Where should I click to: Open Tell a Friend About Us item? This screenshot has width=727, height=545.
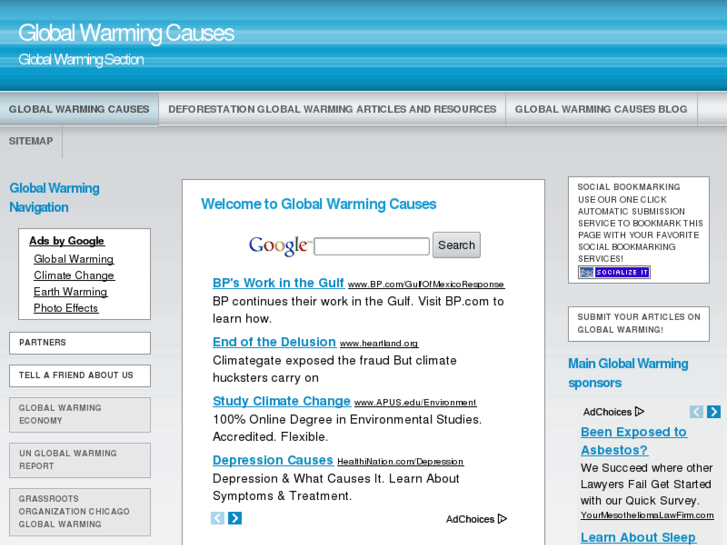pyautogui.click(x=80, y=375)
